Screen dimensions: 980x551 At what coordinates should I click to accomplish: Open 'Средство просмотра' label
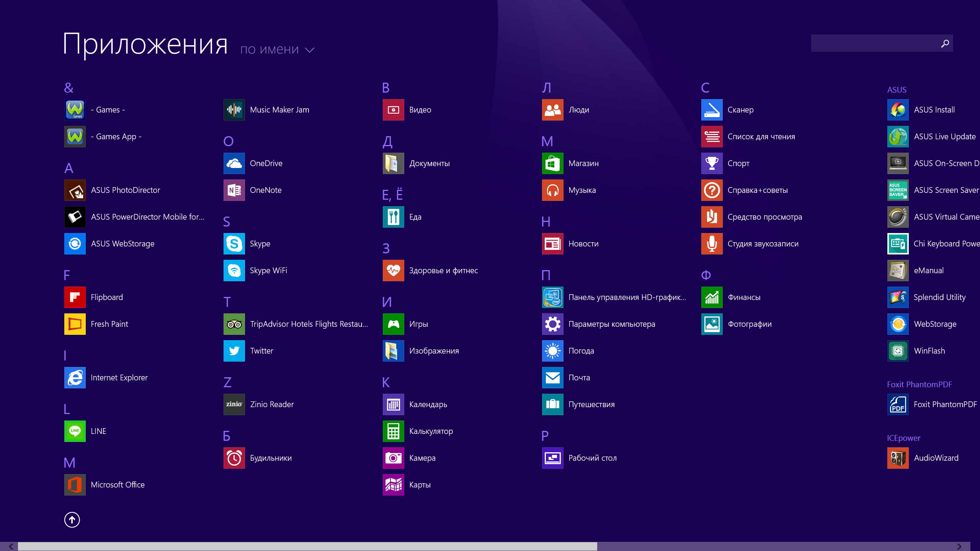click(764, 217)
